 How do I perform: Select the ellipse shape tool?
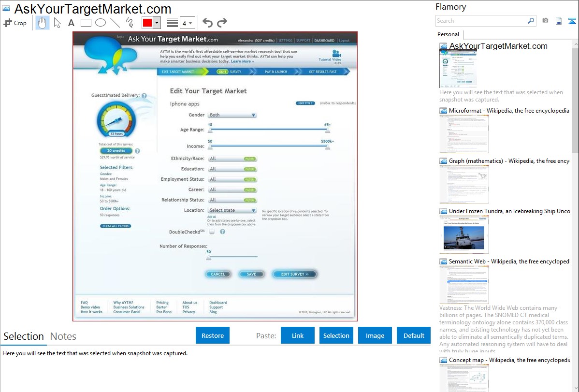point(101,23)
